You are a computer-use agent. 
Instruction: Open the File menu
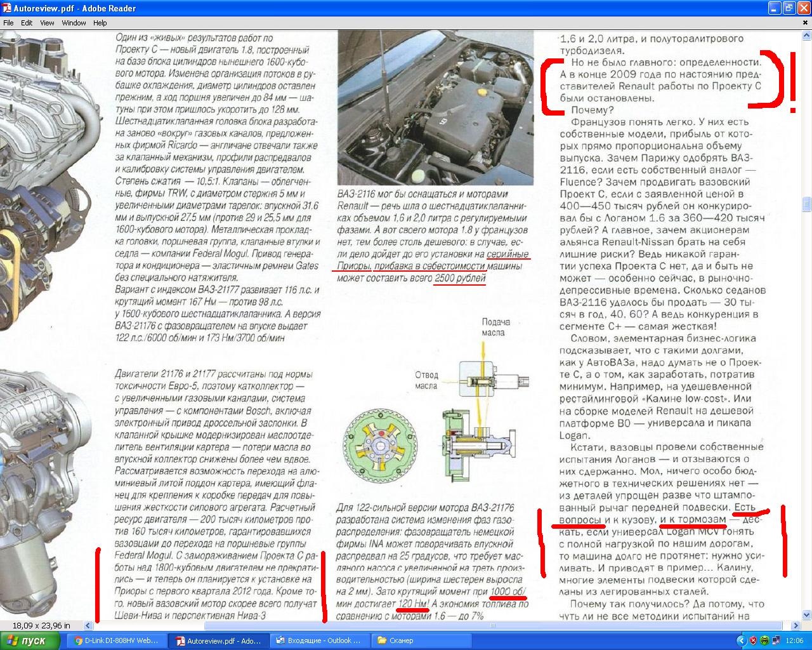coord(8,23)
